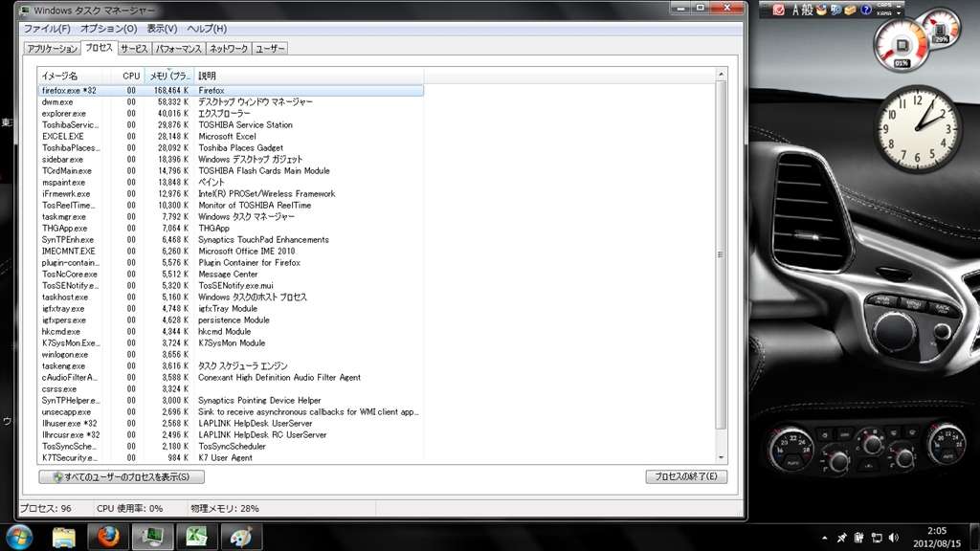
Task: Select 'LAPLINK HelpDesk RC UserServer' row
Action: pyautogui.click(x=231, y=435)
